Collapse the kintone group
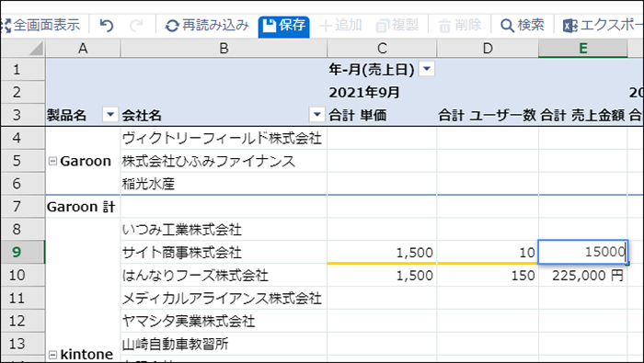Image resolution: width=644 pixels, height=363 pixels. tap(52, 355)
